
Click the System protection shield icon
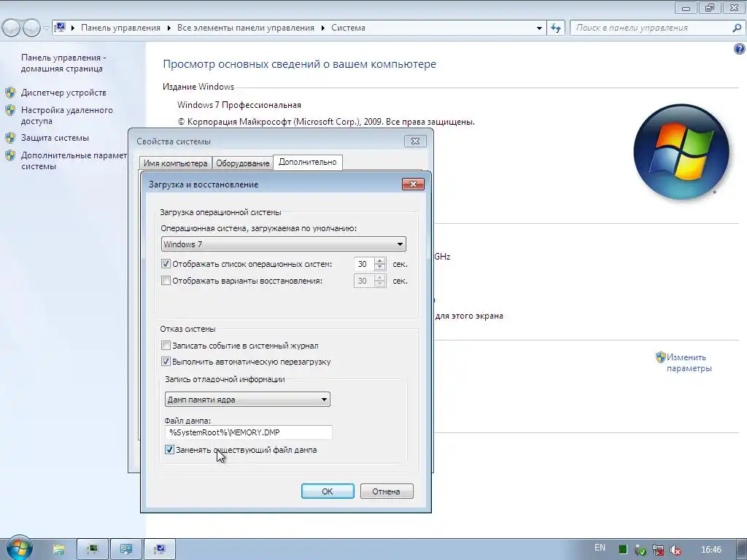10,138
